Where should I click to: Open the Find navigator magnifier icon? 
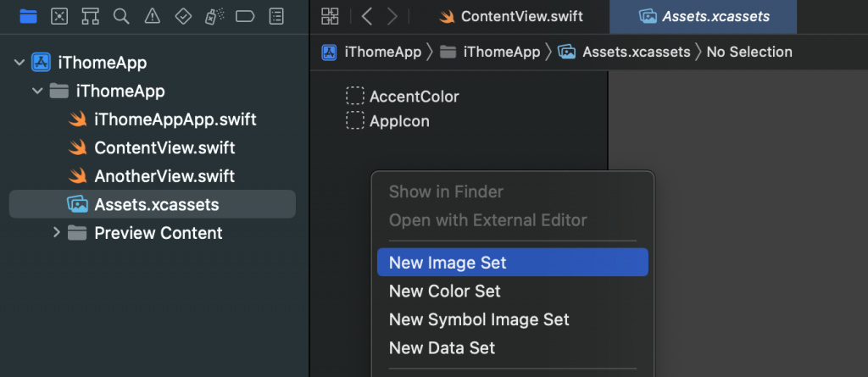121,15
